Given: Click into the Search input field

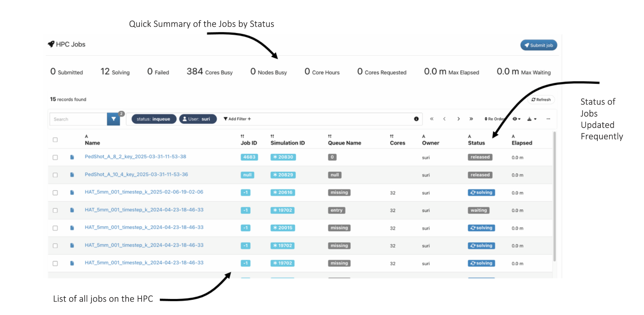Looking at the screenshot, I should 78,119.
